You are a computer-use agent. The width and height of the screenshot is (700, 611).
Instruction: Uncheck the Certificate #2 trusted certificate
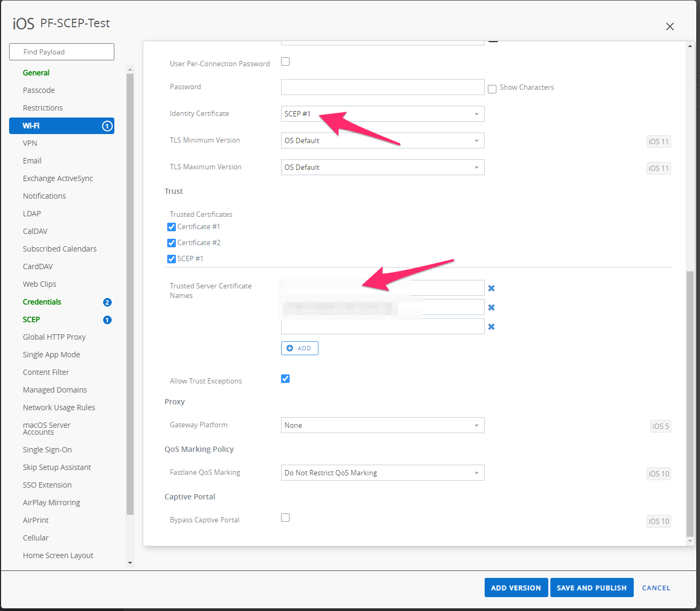click(x=171, y=242)
